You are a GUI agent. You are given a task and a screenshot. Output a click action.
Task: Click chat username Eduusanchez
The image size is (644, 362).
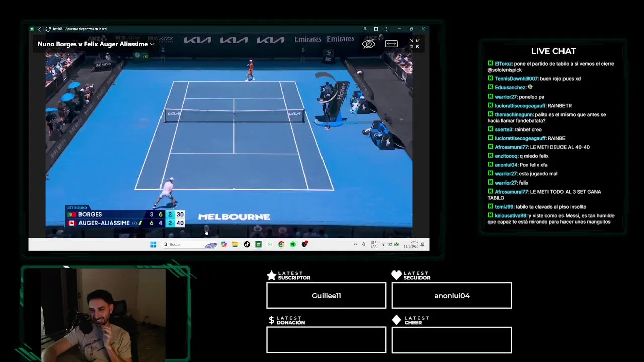tap(510, 87)
